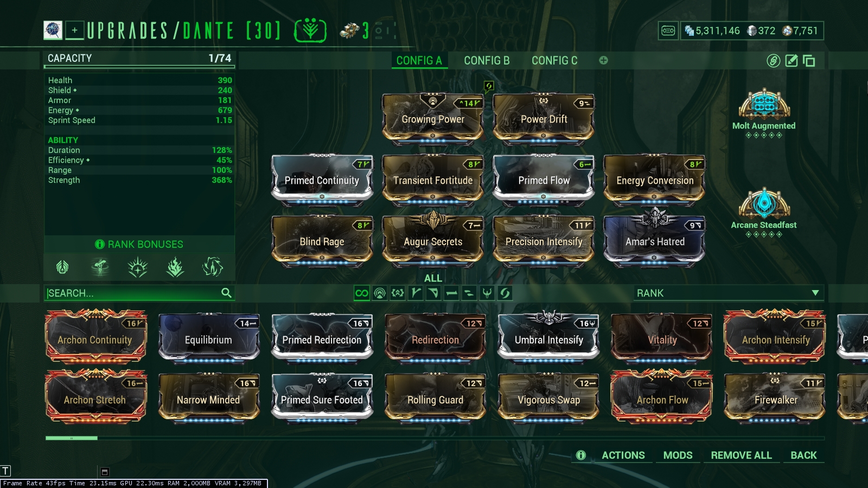The width and height of the screenshot is (868, 488).
Task: Open the RANK sort dropdown
Action: [729, 293]
